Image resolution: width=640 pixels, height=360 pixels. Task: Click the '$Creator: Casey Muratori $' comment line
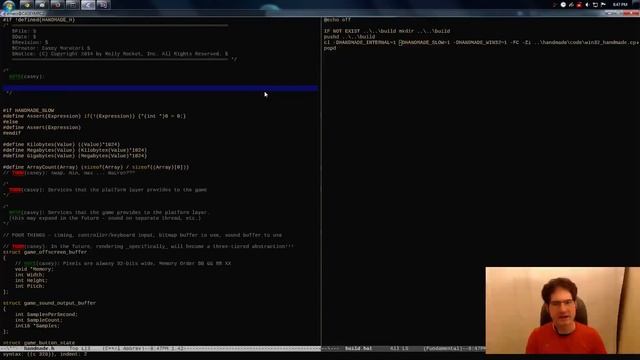[x=51, y=48]
